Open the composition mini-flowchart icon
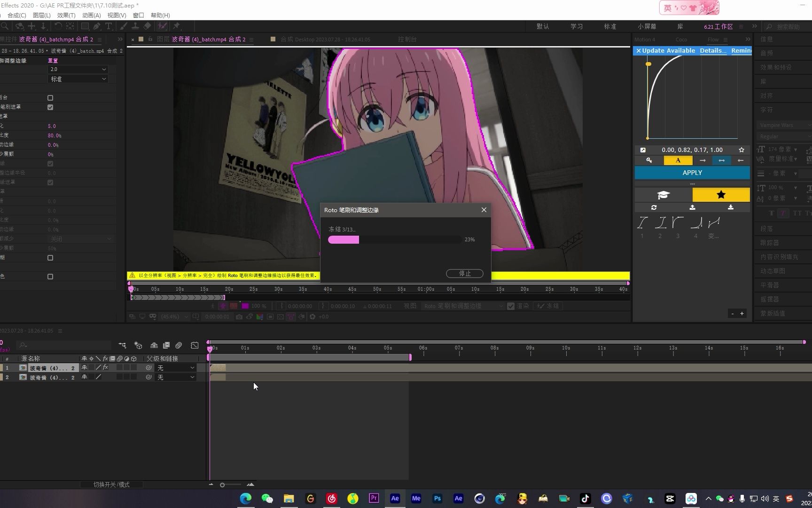 (122, 345)
